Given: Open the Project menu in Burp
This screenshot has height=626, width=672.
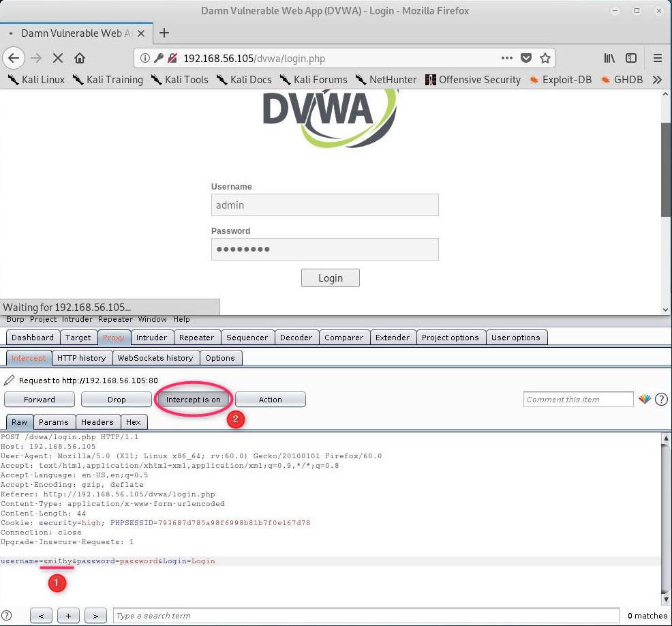Looking at the screenshot, I should (43, 319).
